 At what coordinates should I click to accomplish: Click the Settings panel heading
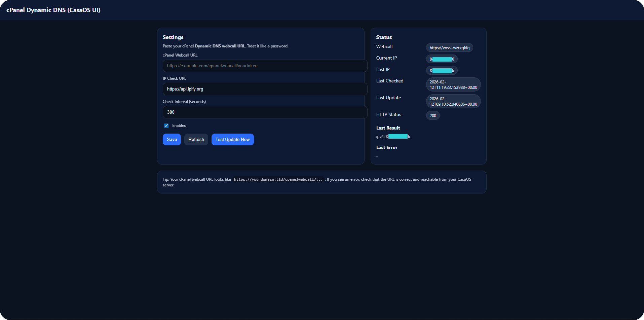pos(173,37)
